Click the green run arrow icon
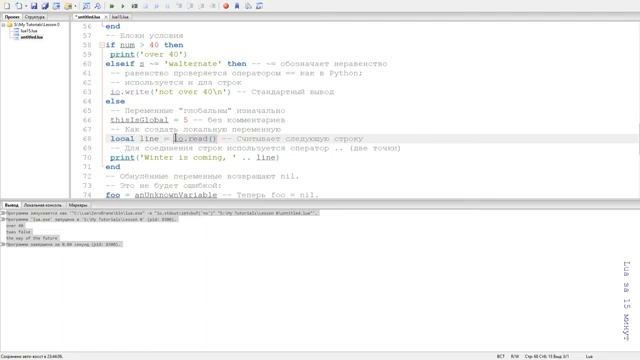 tap(112, 6)
